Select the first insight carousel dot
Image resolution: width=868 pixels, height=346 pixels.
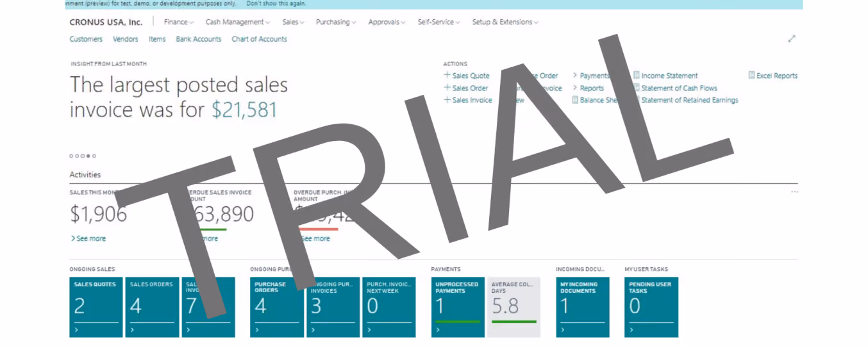pos(71,156)
